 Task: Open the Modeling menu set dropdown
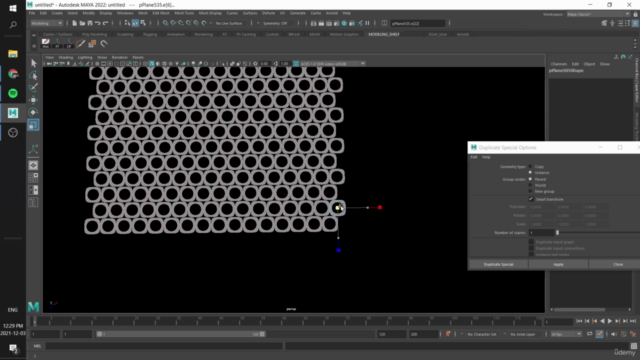click(x=47, y=23)
